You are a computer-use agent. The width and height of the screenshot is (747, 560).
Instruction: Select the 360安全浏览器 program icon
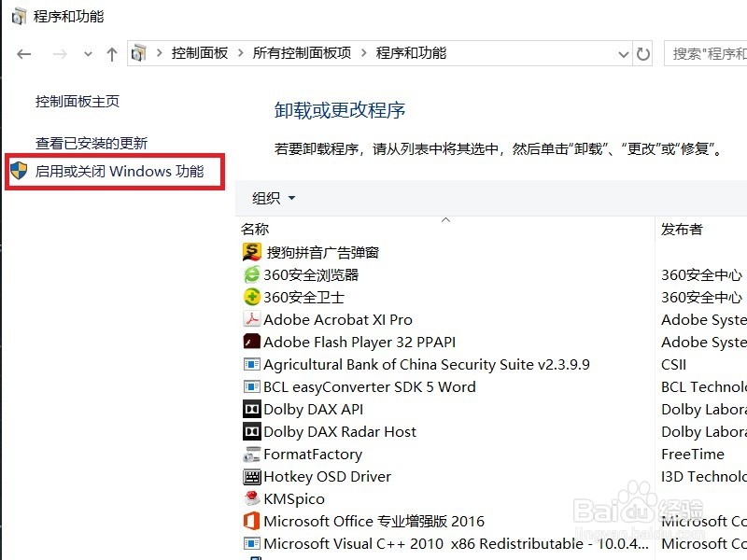coord(252,274)
